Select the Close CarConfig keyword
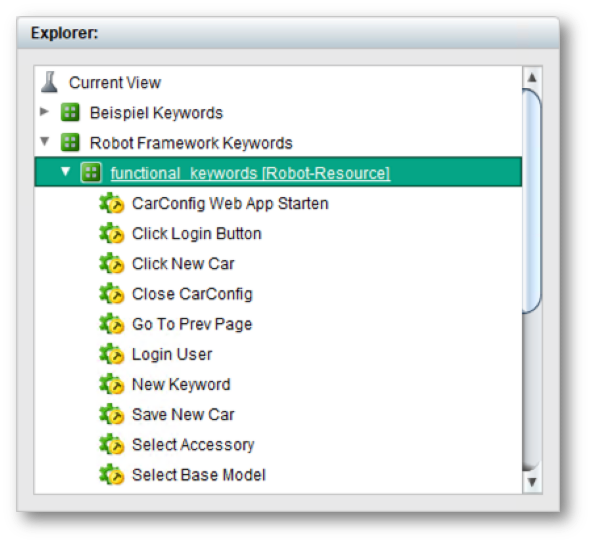 tap(192, 294)
